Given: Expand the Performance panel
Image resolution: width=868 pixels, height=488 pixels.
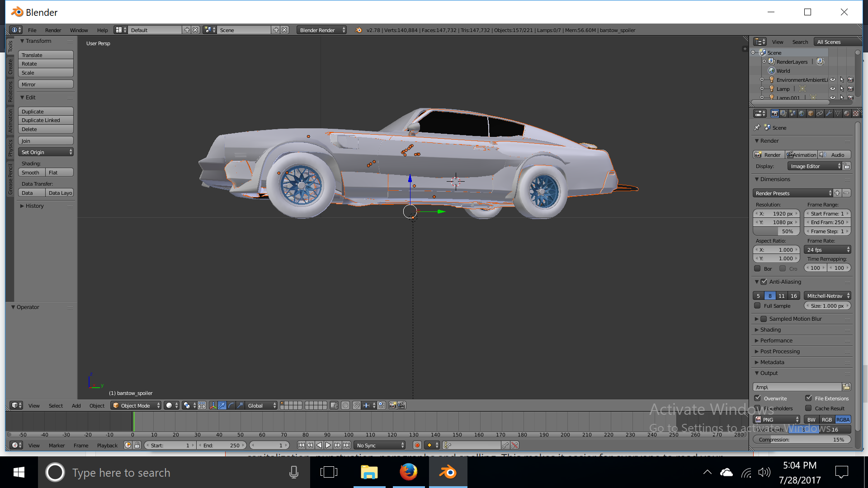Looking at the screenshot, I should pyautogui.click(x=776, y=340).
